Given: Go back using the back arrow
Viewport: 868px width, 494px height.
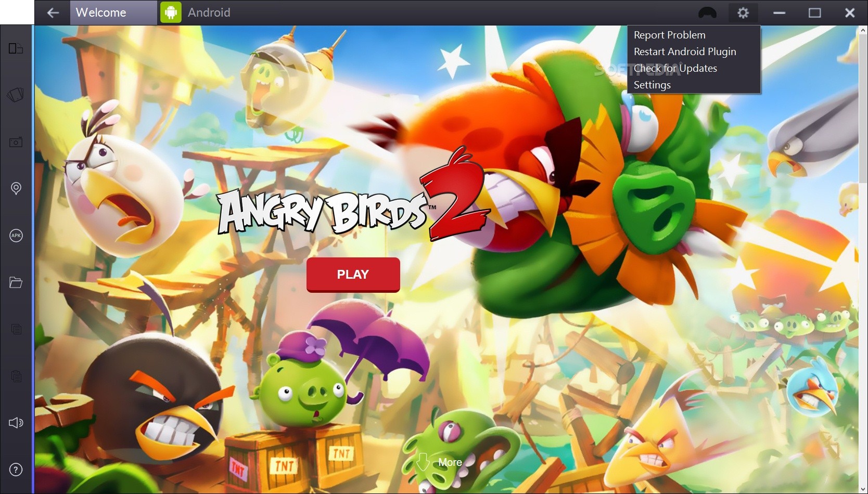Looking at the screenshot, I should 53,12.
